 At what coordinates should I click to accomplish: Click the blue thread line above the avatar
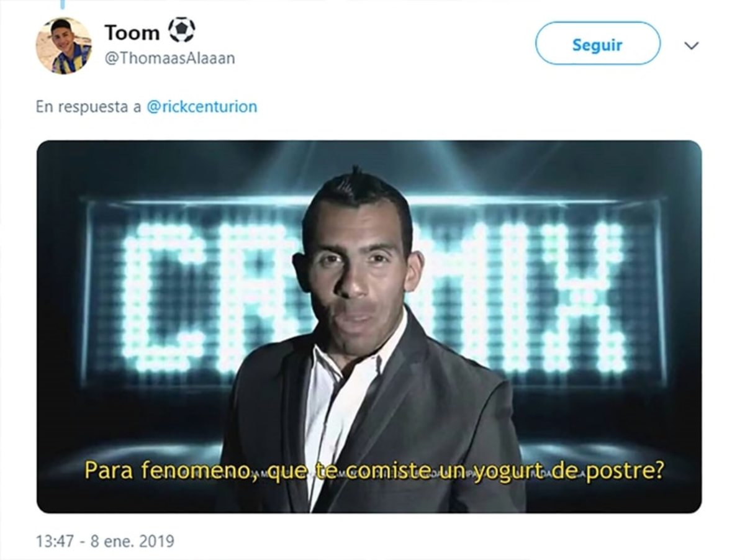click(62, 4)
